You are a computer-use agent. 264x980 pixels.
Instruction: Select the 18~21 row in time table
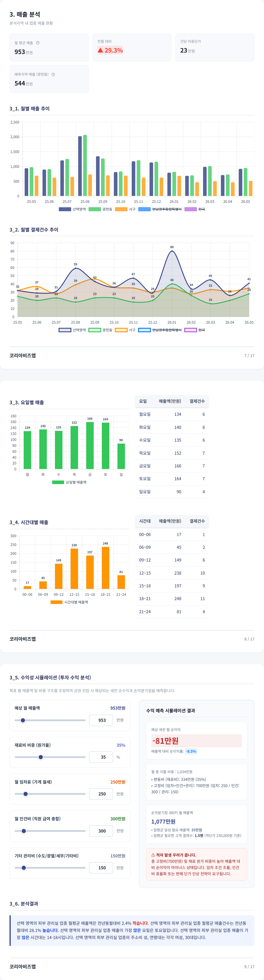(x=172, y=598)
